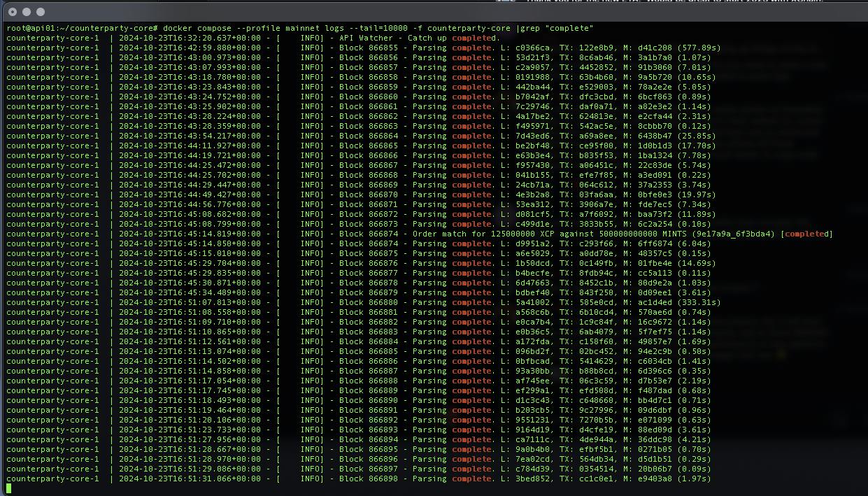Image resolution: width=868 pixels, height=496 pixels.
Task: Click the duration '(25.85s)'
Action: pos(697,136)
